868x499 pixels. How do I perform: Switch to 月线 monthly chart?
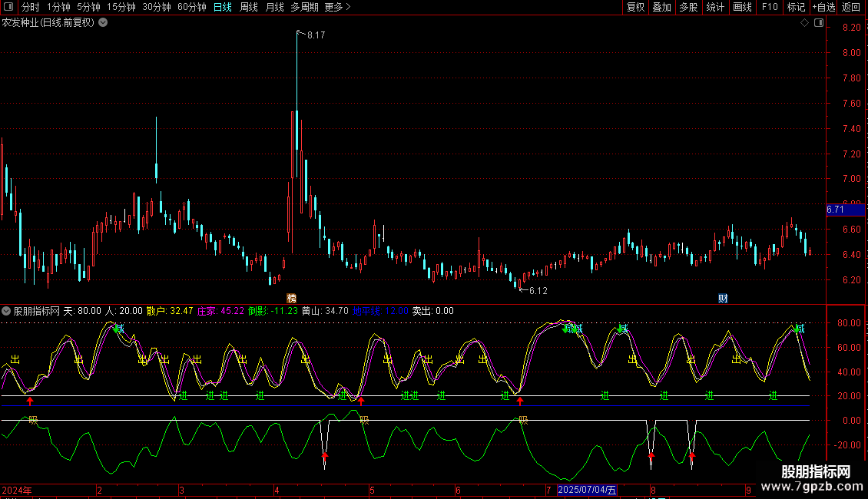(x=274, y=7)
